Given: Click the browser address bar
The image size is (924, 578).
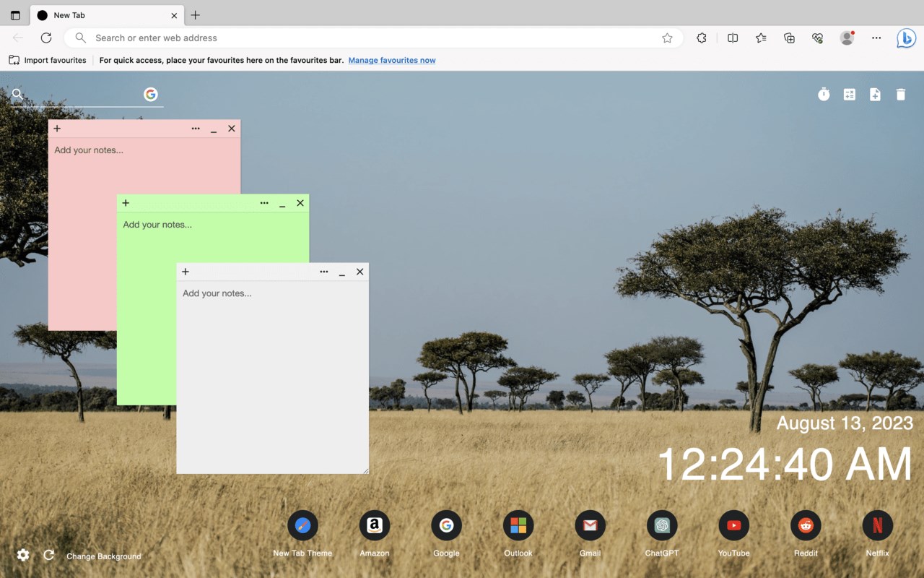Looking at the screenshot, I should pos(374,38).
